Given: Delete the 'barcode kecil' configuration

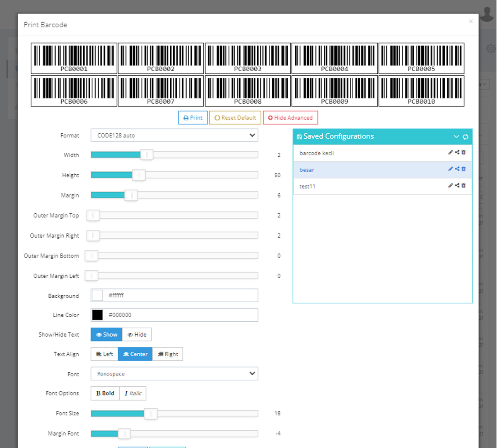Looking at the screenshot, I should point(464,152).
